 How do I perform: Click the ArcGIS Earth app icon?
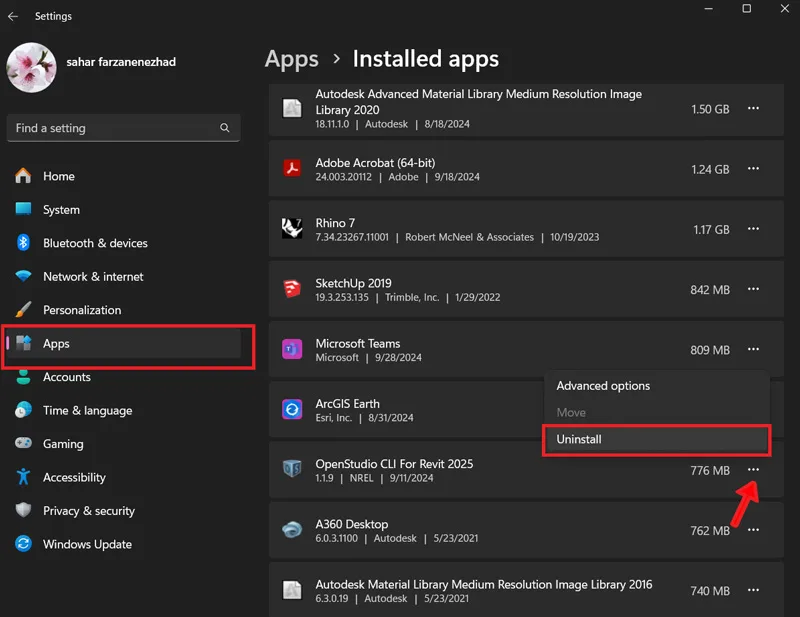point(292,409)
